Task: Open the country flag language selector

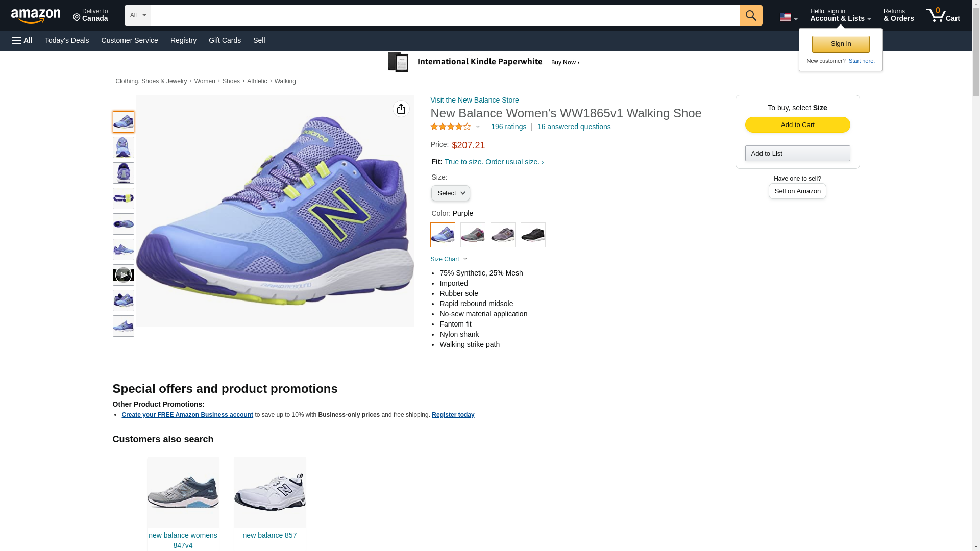Action: click(x=788, y=17)
